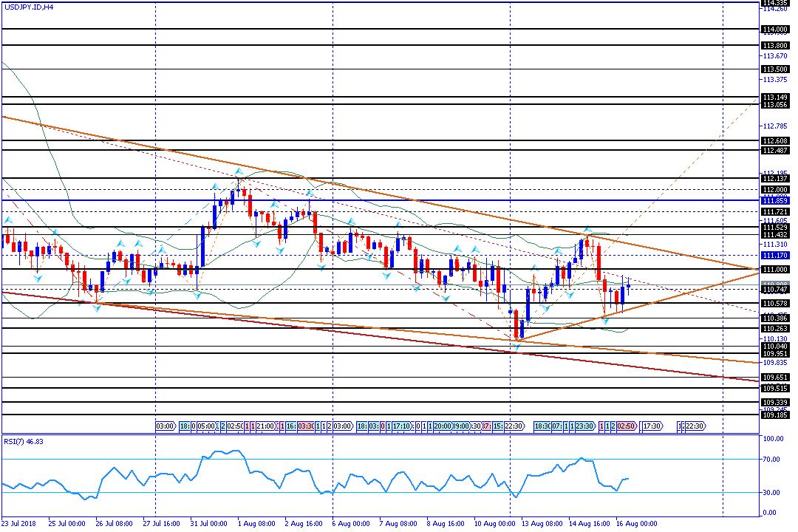Click the 111.721 price level label
Screen dimensions: 798x532
(x=774, y=211)
